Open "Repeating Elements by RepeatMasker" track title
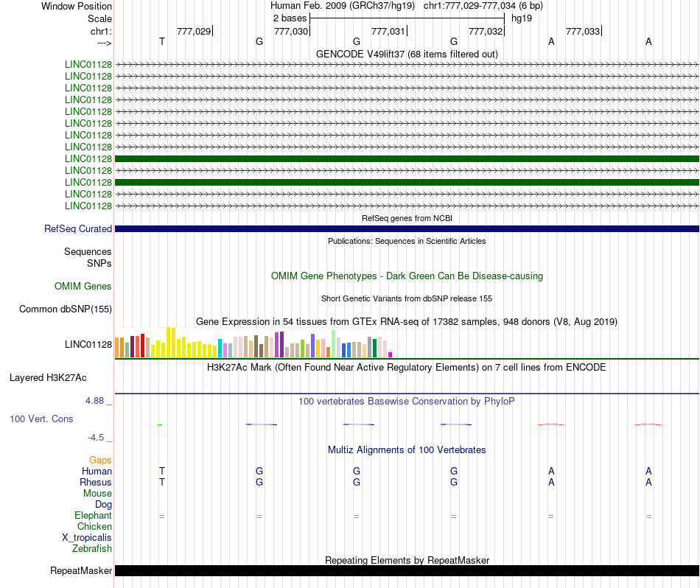 (x=407, y=560)
